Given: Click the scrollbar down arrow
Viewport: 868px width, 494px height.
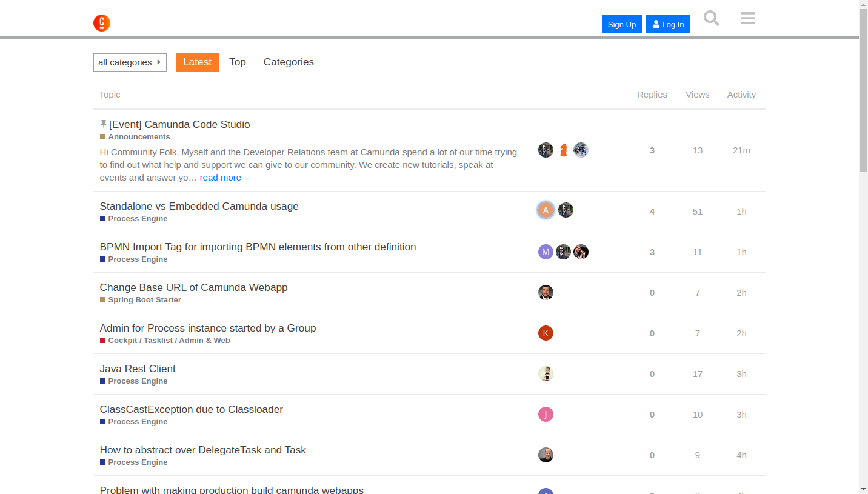Looking at the screenshot, I should (863, 489).
